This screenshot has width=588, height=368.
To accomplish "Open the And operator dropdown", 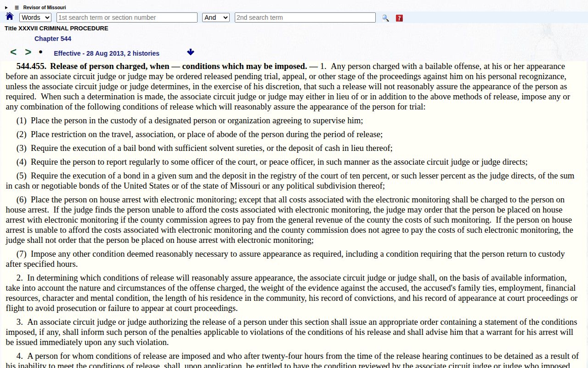I will click(x=216, y=17).
